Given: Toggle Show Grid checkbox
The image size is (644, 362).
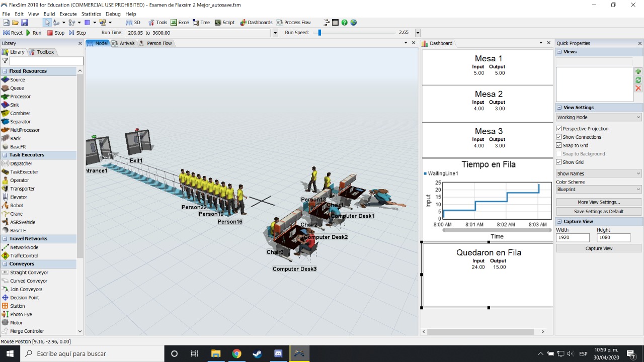Looking at the screenshot, I should 559,162.
